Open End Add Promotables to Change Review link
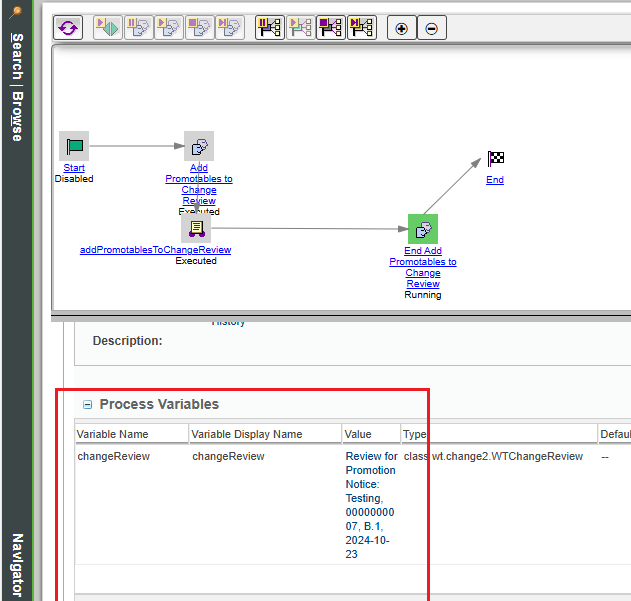631x601 pixels. click(423, 267)
